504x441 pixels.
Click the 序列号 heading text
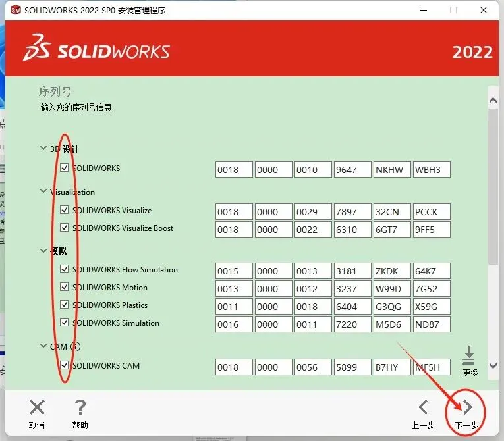(x=55, y=92)
